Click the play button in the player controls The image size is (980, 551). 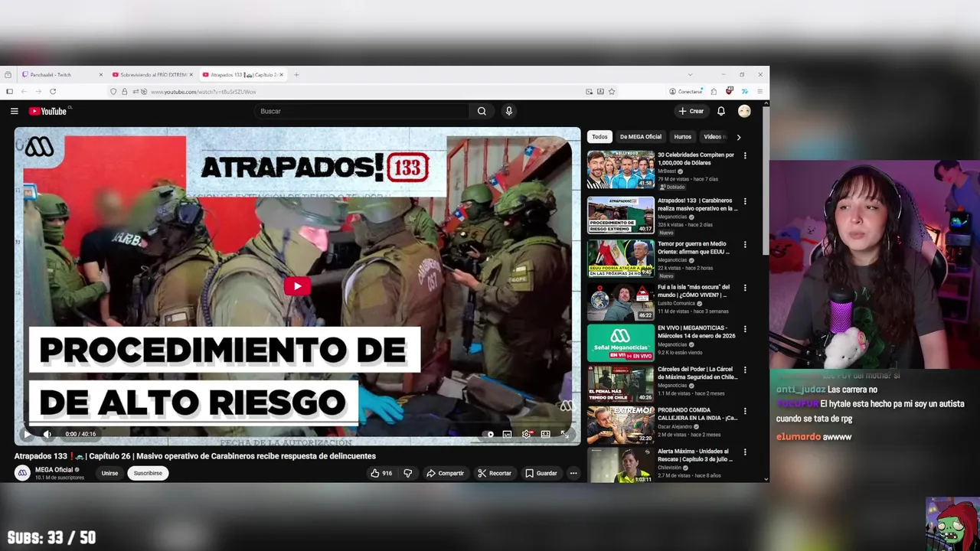click(x=27, y=434)
